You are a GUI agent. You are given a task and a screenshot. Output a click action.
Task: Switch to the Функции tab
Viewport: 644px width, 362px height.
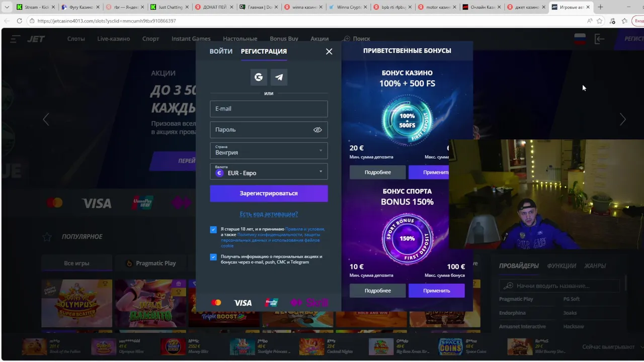tap(561, 265)
